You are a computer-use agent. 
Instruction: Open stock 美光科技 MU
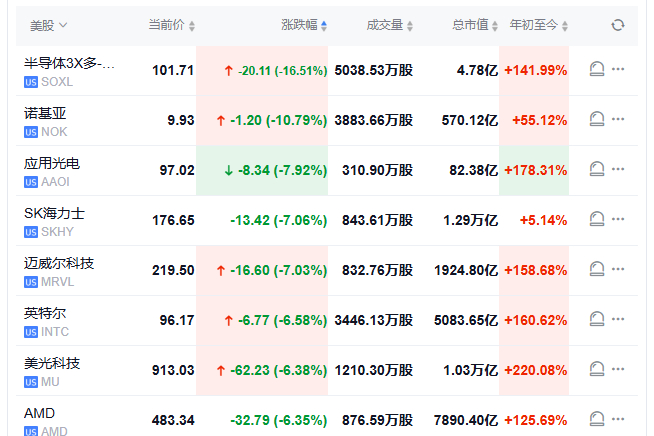52,372
